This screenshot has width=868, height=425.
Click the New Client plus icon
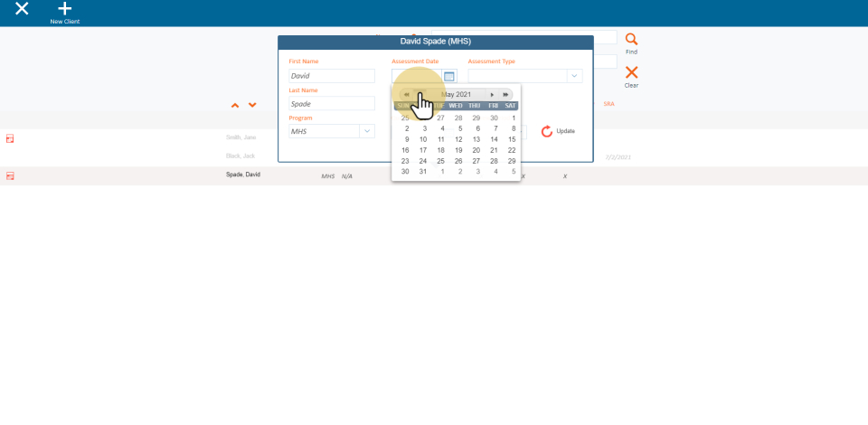(64, 9)
